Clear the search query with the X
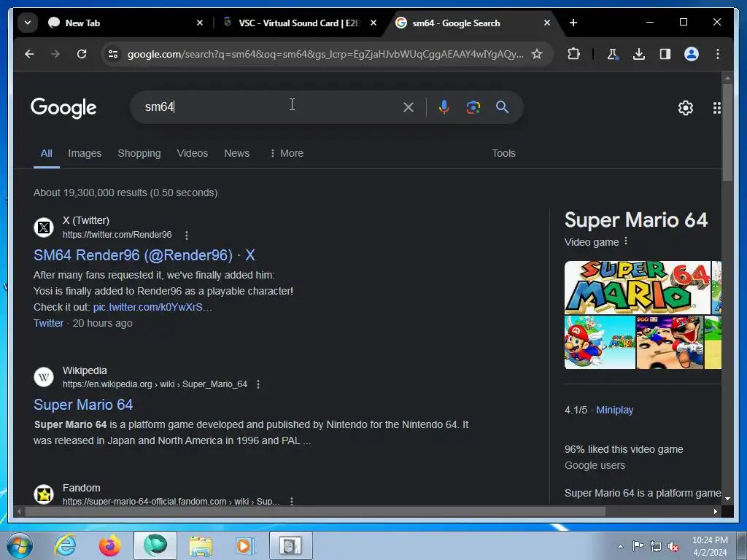Screen dimensions: 747x560 409,107
